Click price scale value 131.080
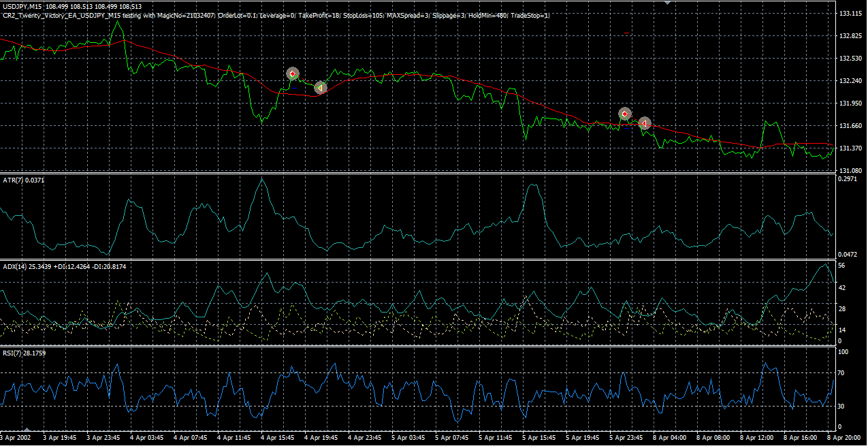This screenshot has height=446, width=868. (850, 170)
